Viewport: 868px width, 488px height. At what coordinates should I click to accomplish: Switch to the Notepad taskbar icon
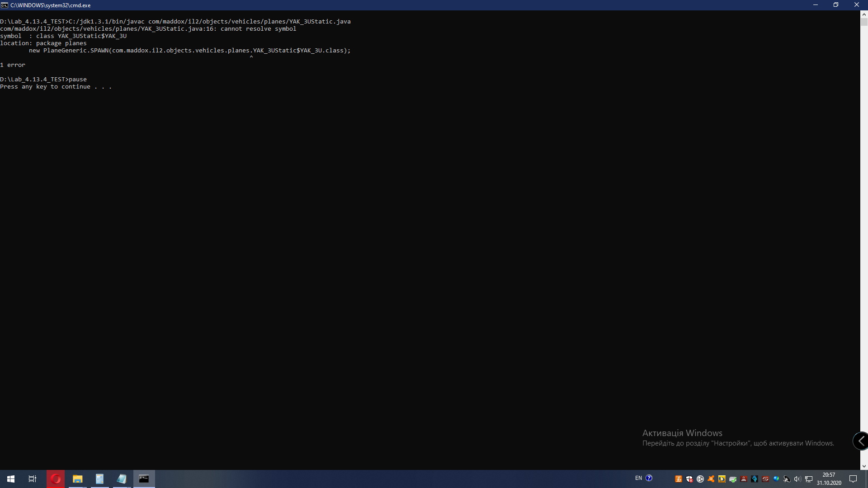pyautogui.click(x=122, y=479)
